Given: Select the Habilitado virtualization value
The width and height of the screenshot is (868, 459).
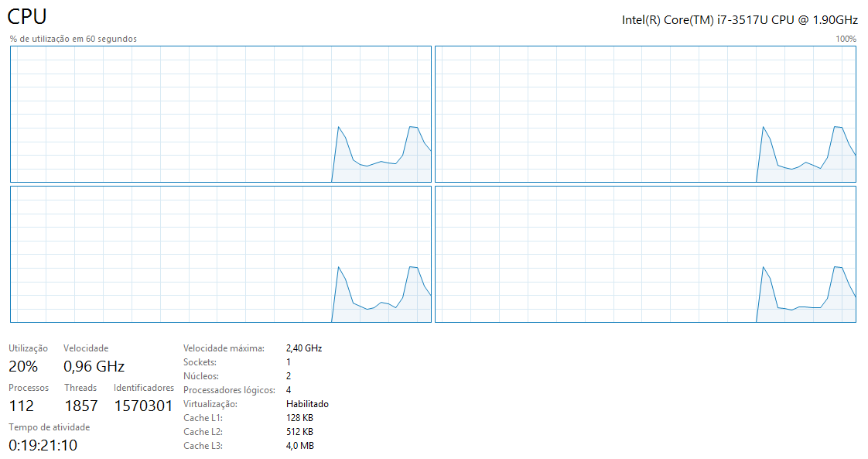Looking at the screenshot, I should click(x=307, y=404).
